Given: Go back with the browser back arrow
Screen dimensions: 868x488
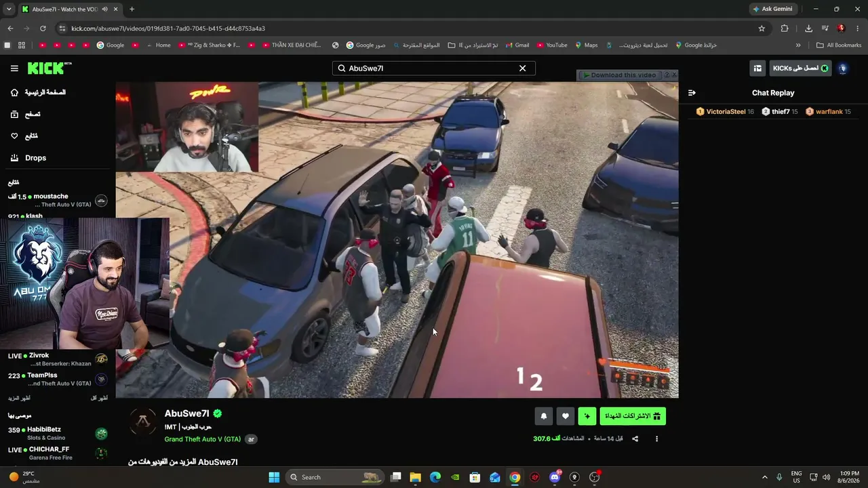Looking at the screenshot, I should pyautogui.click(x=10, y=28).
